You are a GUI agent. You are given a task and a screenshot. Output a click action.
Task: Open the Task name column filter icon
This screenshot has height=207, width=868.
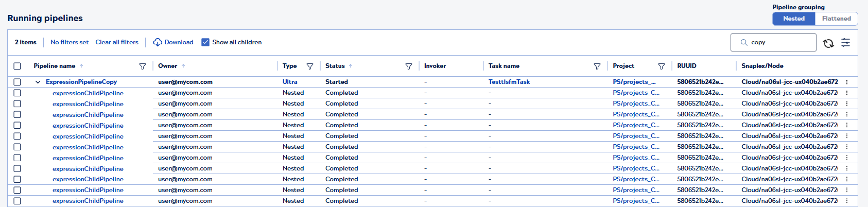click(597, 66)
